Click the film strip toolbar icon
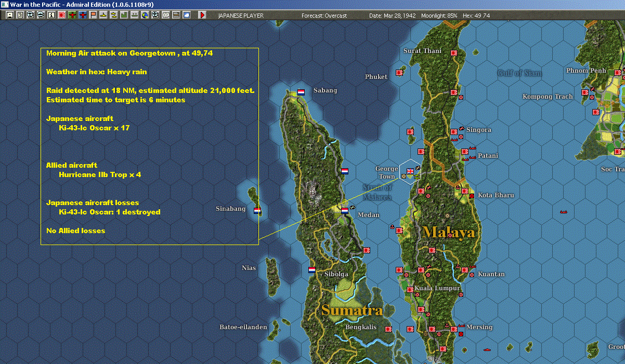 (x=176, y=15)
